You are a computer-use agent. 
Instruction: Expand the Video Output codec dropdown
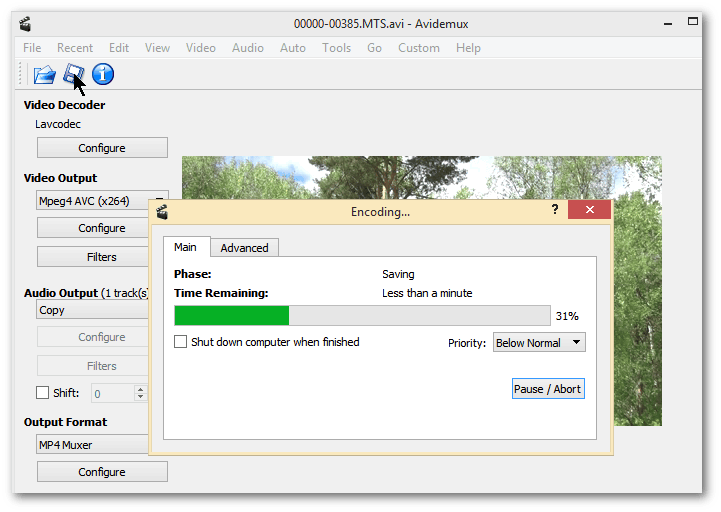102,201
